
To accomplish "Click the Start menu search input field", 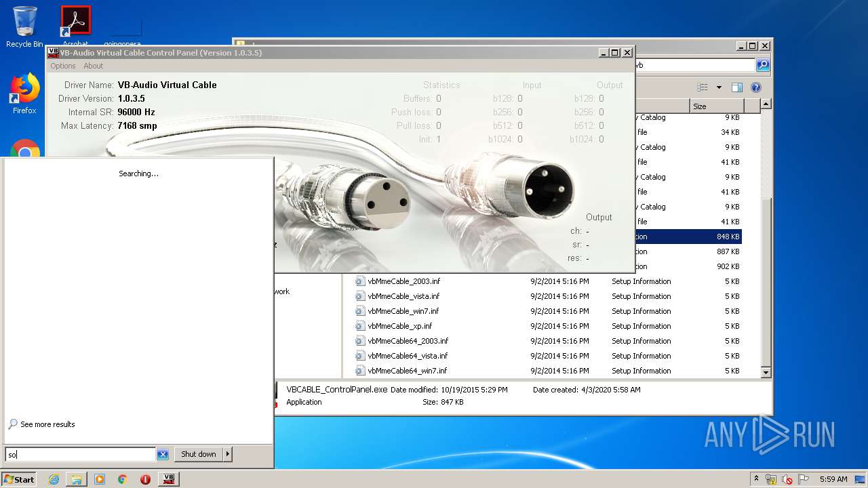I will (81, 454).
